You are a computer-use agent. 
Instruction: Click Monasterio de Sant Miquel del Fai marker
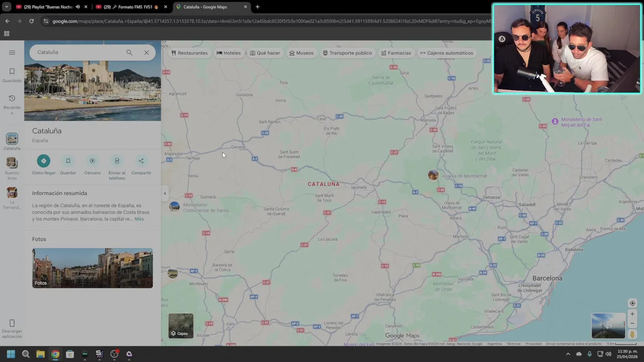point(555,121)
